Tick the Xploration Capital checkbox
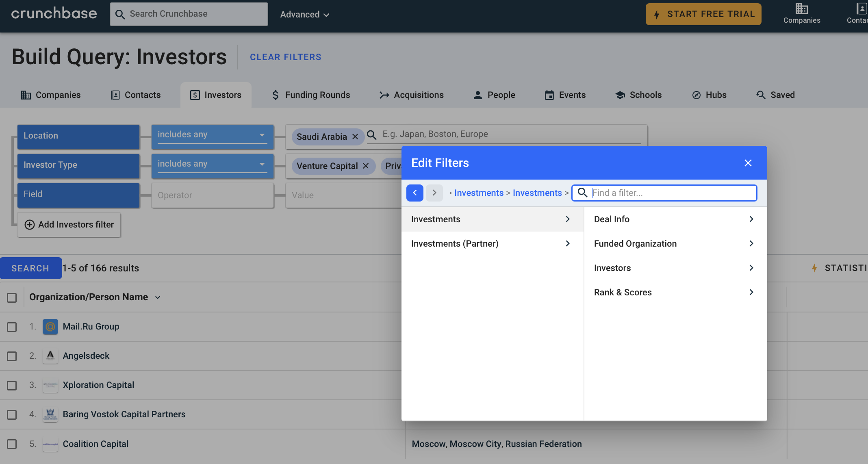Screen dimensions: 868x464 12,385
